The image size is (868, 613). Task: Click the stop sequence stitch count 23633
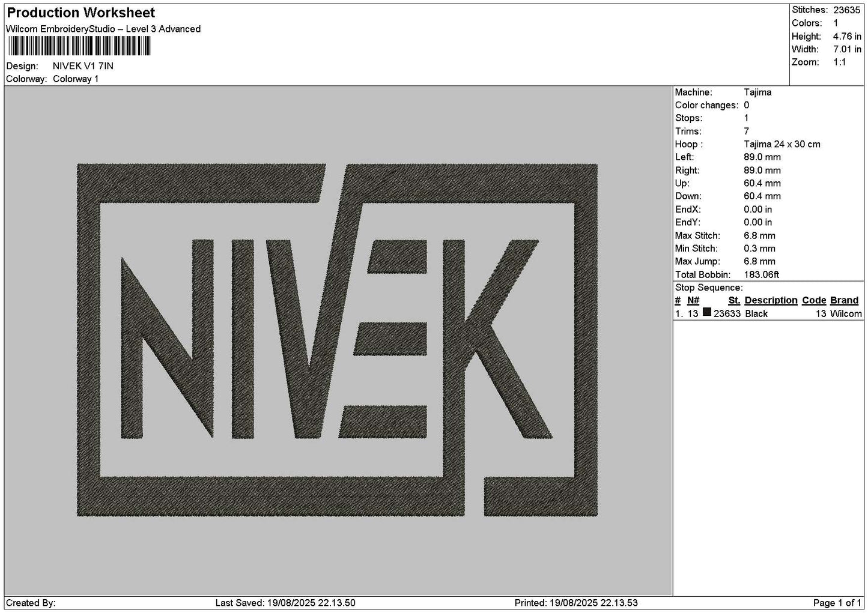[x=727, y=314]
